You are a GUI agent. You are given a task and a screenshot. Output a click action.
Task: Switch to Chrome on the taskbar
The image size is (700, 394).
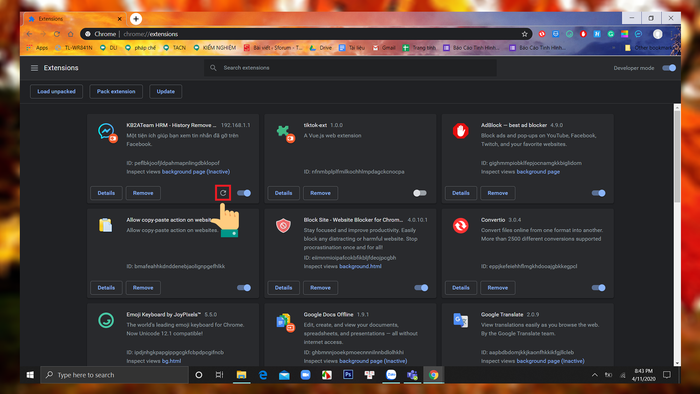[x=433, y=375]
